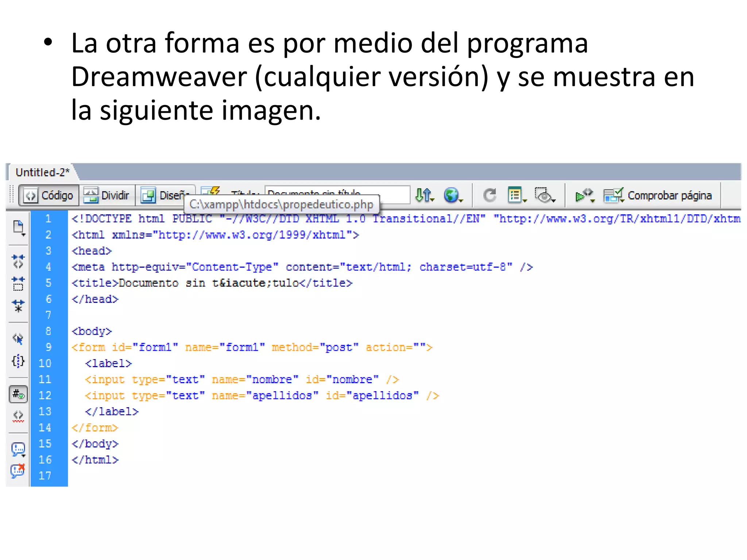Image resolution: width=747 pixels, height=560 pixels.
Task: Switch to Código view
Action: coord(49,195)
